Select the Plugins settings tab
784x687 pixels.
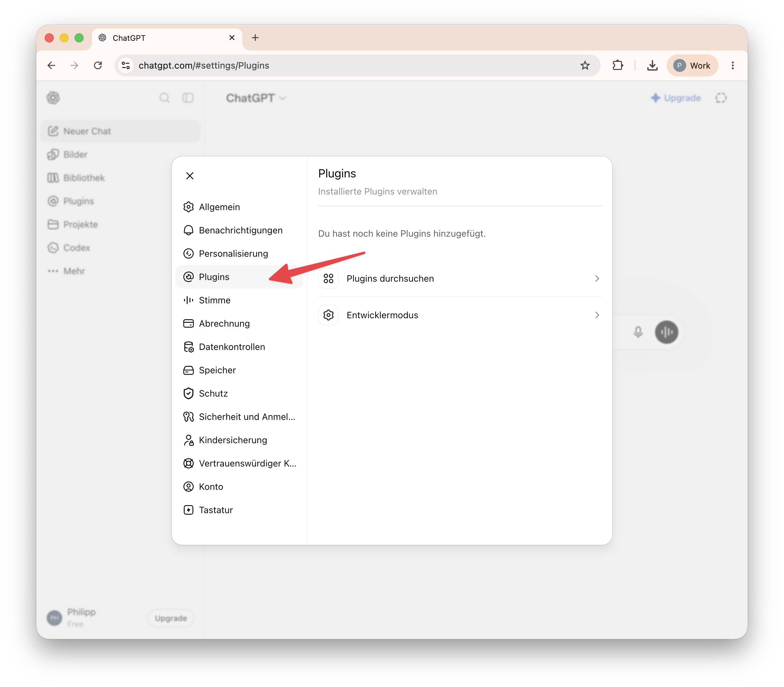(239, 277)
